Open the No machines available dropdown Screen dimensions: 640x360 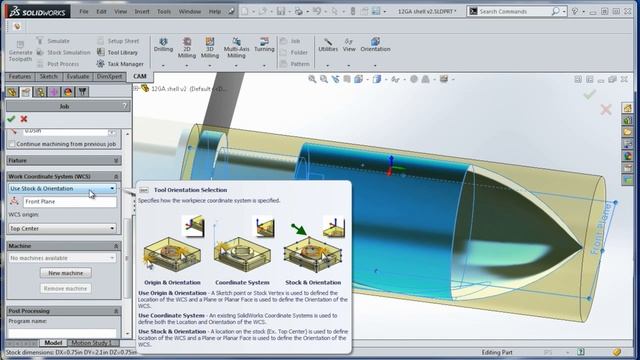pyautogui.click(x=62, y=258)
